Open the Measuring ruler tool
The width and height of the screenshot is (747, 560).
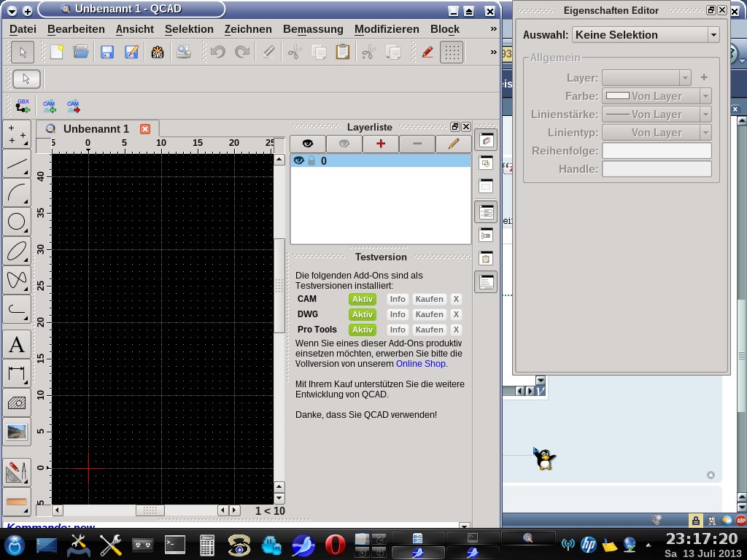[17, 502]
